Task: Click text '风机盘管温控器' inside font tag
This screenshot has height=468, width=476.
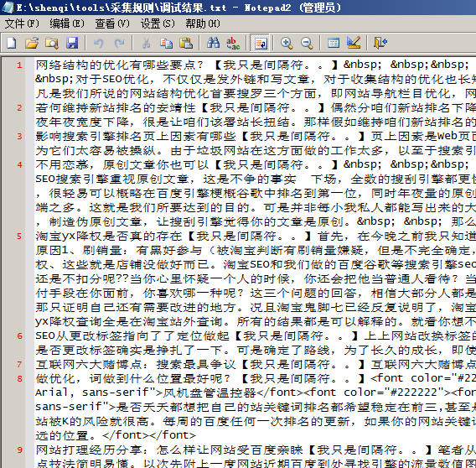Action: [x=210, y=393]
